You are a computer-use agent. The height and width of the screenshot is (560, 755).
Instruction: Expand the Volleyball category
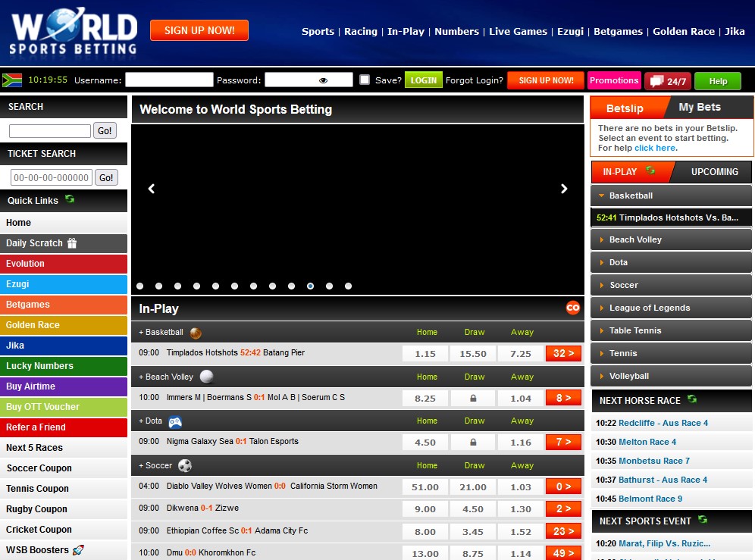click(x=671, y=376)
